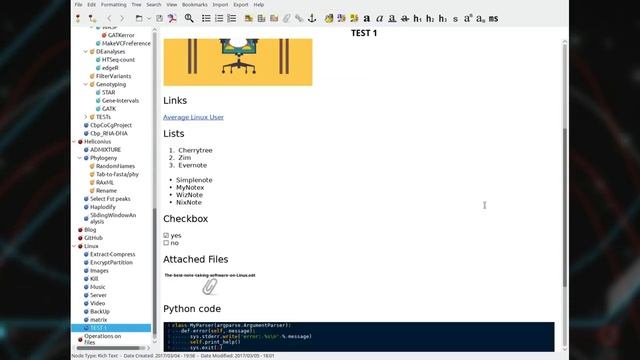This screenshot has height=360, width=640.
Task: Toggle bold text formatting
Action: [367, 18]
